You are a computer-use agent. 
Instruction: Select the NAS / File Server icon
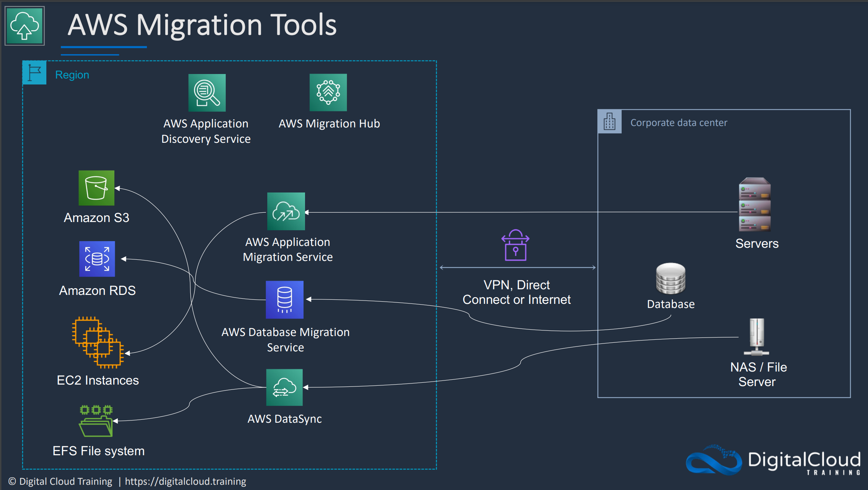[757, 337]
